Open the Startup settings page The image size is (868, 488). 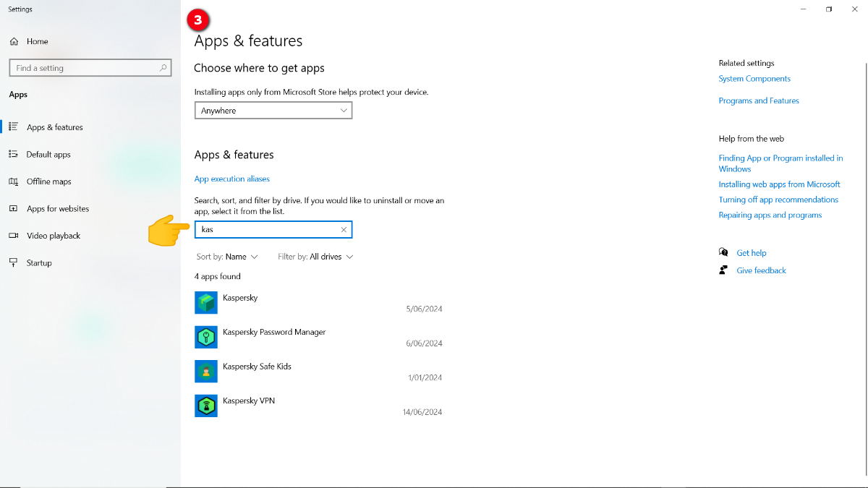coord(39,263)
